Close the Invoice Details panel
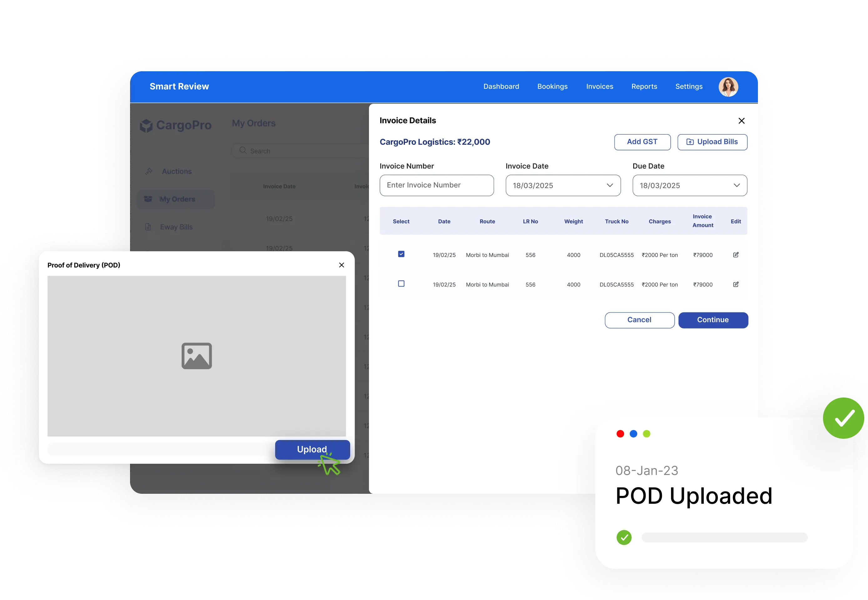Image resolution: width=868 pixels, height=600 pixels. tap(741, 121)
